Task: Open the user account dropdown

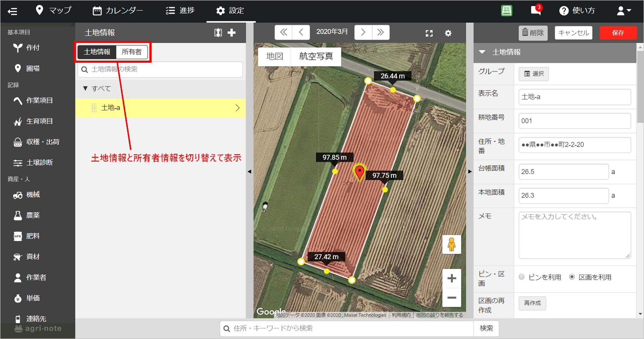Action: [x=624, y=11]
